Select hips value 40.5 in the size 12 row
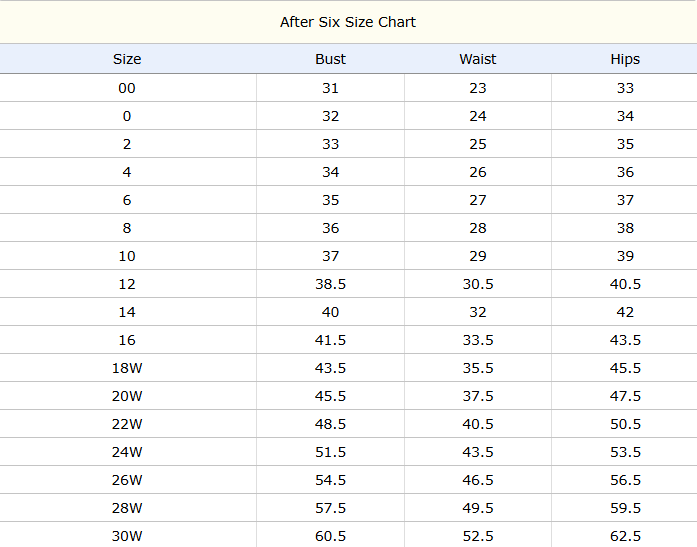The image size is (697, 547). pos(625,284)
